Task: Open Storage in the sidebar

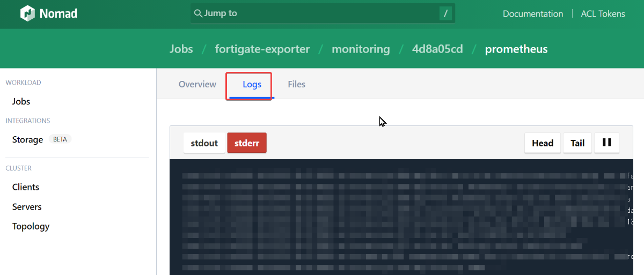Action: [27, 139]
